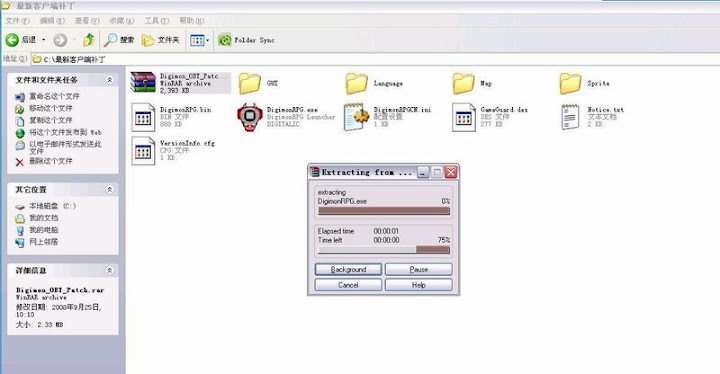
Task: Click Copy this file task link
Action: point(51,120)
